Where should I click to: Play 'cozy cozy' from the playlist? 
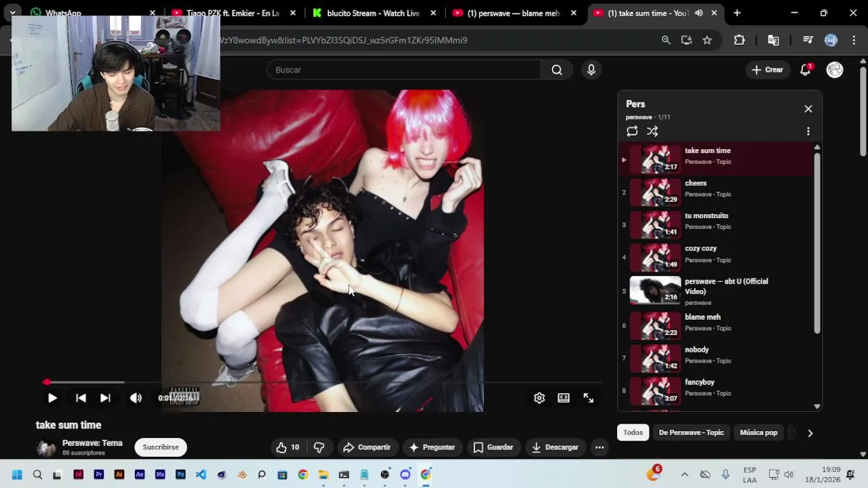coord(715,257)
